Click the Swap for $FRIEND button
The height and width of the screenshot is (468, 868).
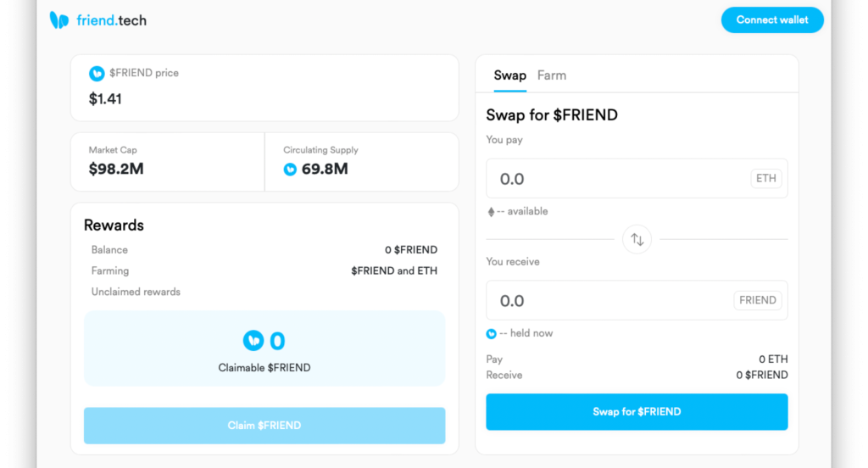pos(637,411)
